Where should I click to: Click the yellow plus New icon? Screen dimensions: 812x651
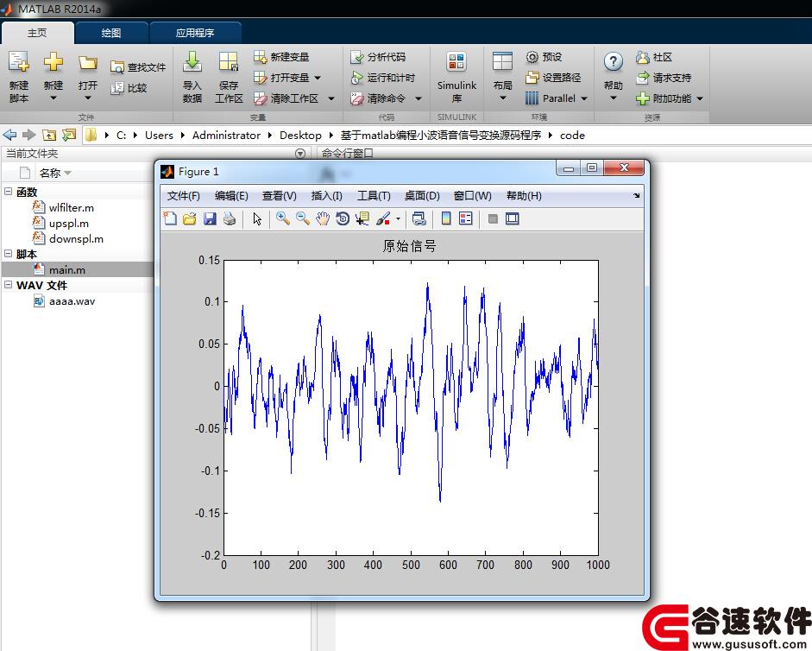click(53, 61)
